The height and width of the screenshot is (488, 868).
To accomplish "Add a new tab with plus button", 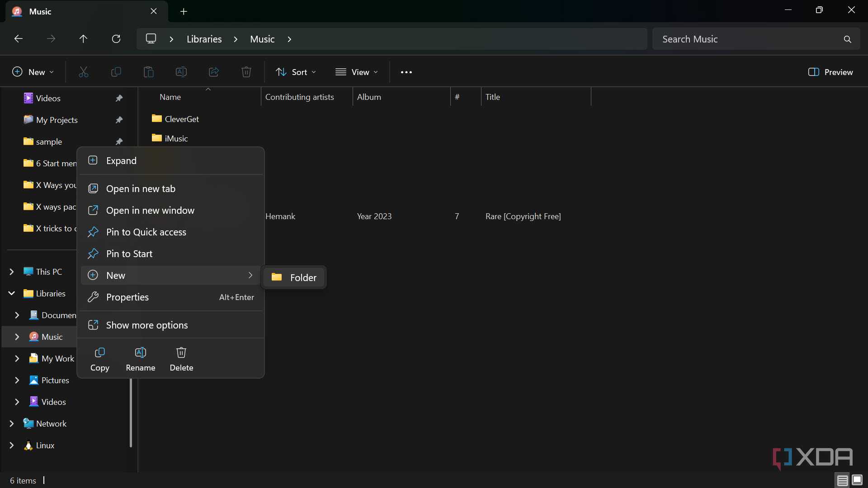I will [x=184, y=11].
